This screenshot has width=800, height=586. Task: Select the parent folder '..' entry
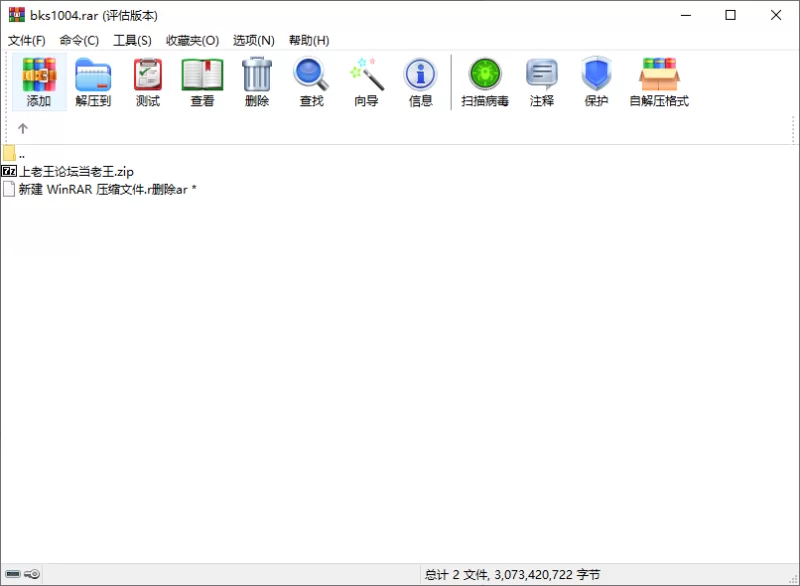(14, 154)
